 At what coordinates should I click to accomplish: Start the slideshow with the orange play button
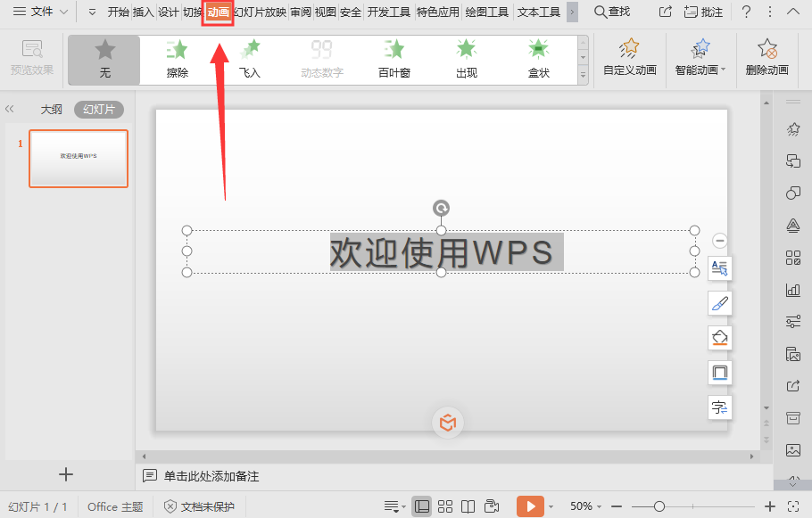(x=530, y=506)
